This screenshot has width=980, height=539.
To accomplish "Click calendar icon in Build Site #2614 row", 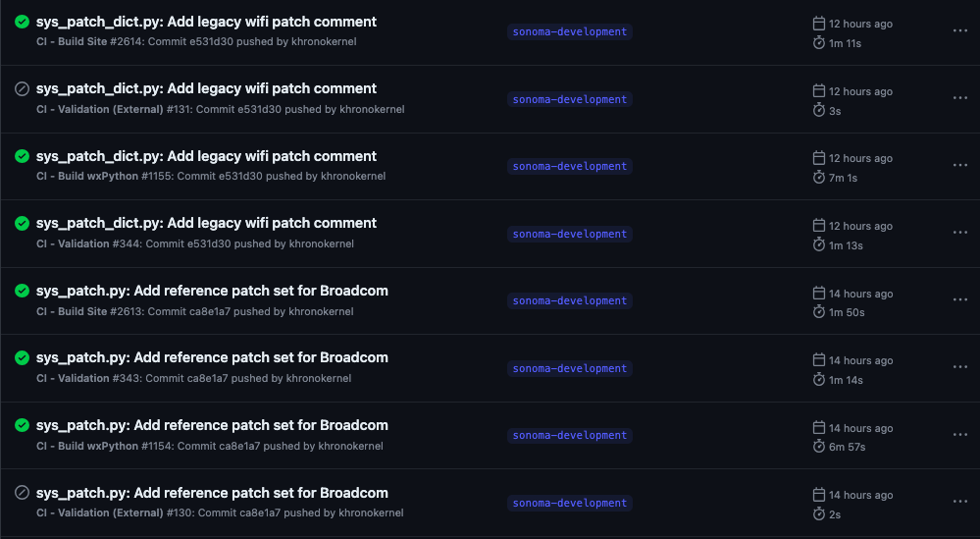I will (819, 24).
